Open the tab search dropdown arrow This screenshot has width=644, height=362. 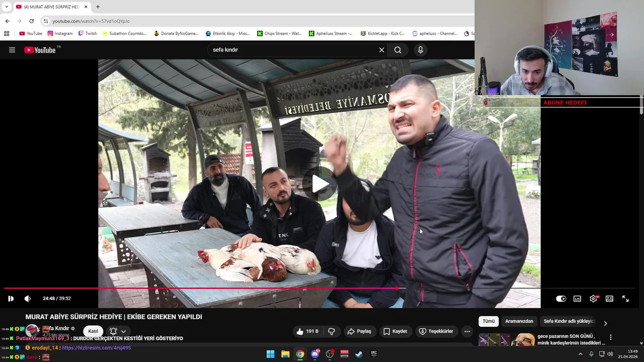click(7, 7)
